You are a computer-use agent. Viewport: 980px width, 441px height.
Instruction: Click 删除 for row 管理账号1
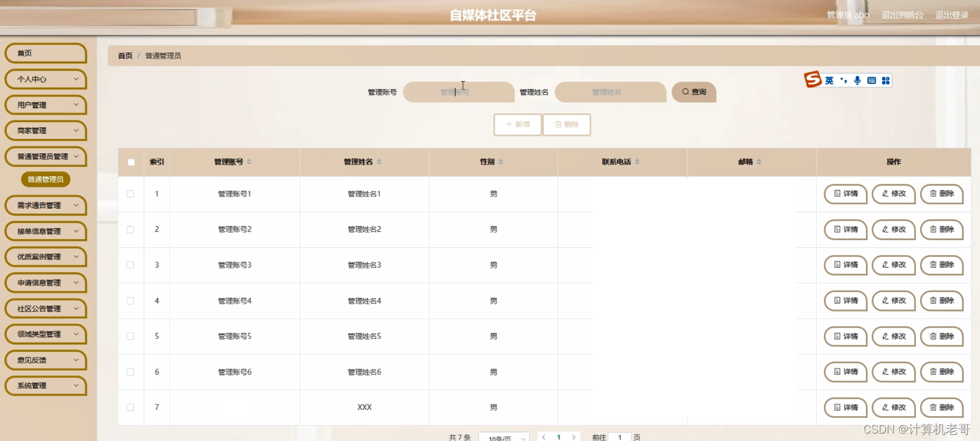[x=942, y=194]
